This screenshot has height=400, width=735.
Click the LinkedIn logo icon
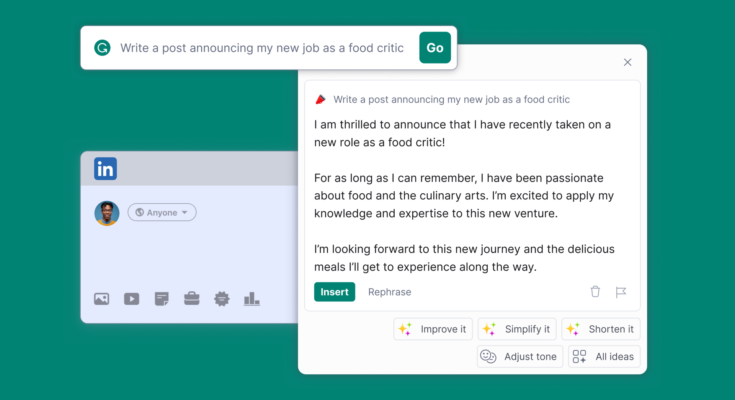105,169
